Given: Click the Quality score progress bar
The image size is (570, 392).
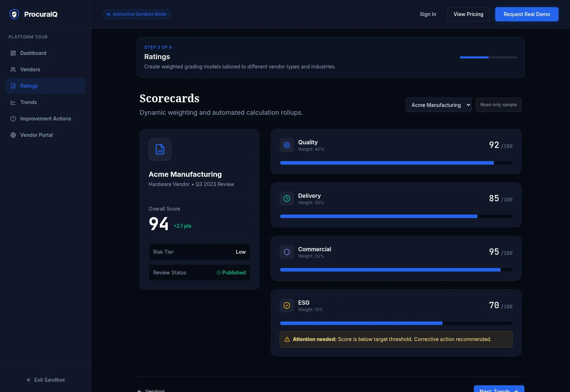Looking at the screenshot, I should (x=396, y=163).
